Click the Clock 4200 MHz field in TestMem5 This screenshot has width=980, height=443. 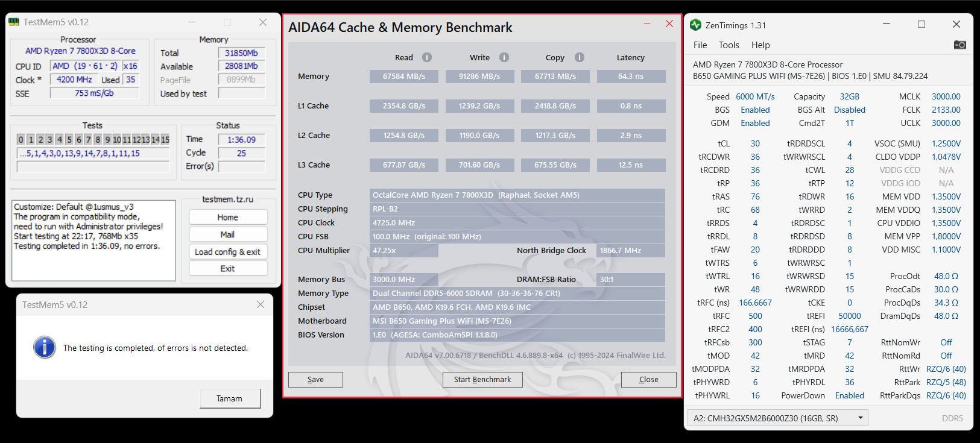click(74, 80)
